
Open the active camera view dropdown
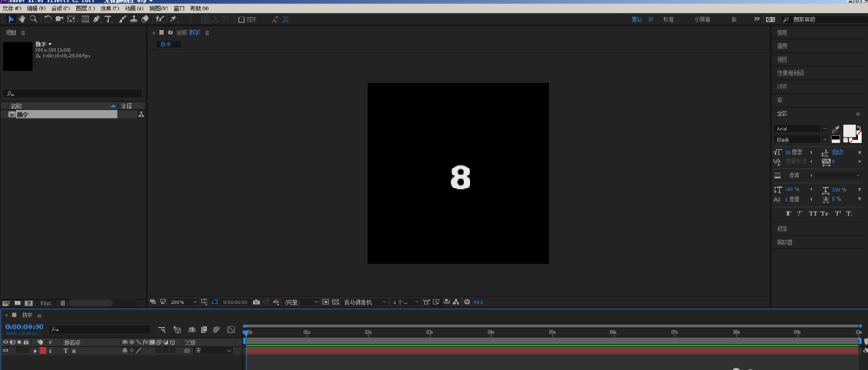pyautogui.click(x=365, y=302)
